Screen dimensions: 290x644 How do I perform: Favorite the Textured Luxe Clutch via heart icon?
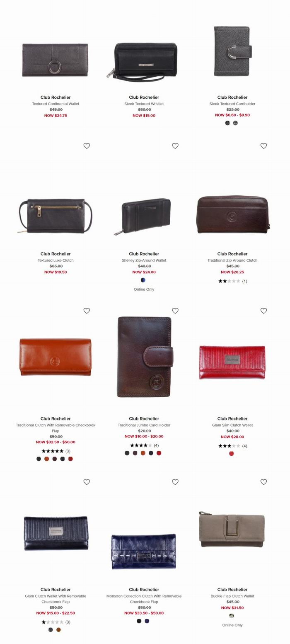point(87,146)
